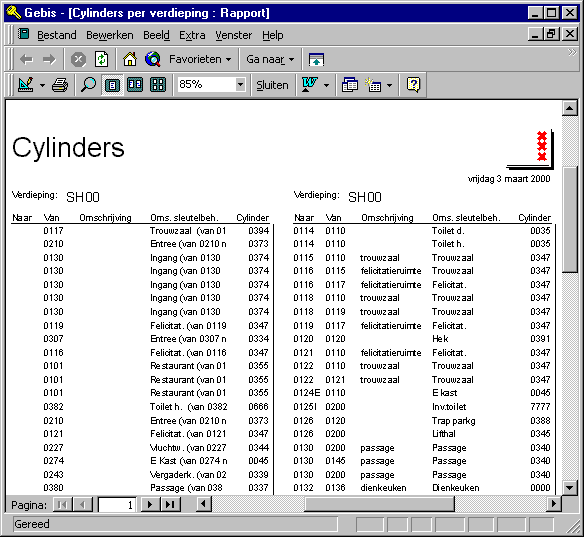584x537 pixels.
Task: Select the magnifier zoom tool
Action: point(88,85)
